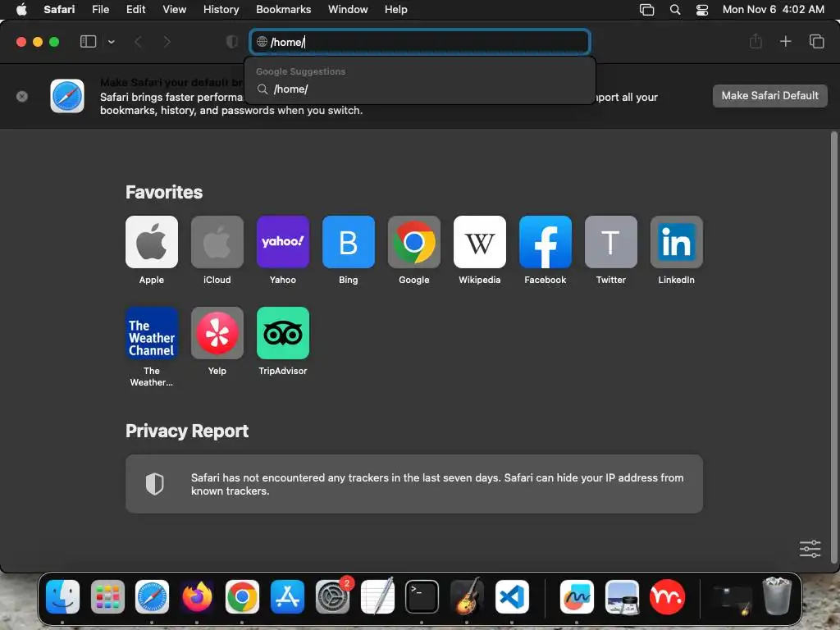The width and height of the screenshot is (840, 630).
Task: Click in the address bar field
Action: [x=420, y=42]
